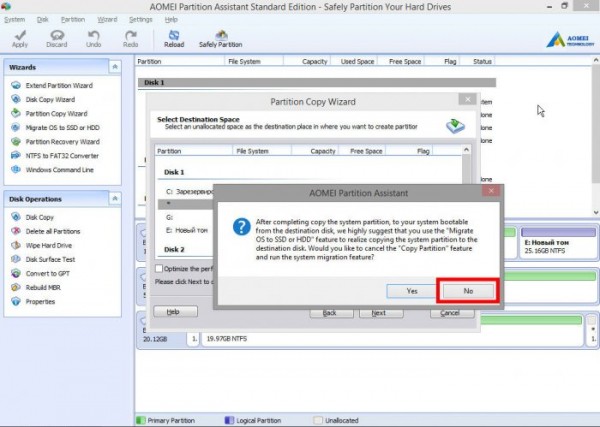600x427 pixels.
Task: Open Disk Copy Wizard icon in sidebar
Action: click(16, 99)
